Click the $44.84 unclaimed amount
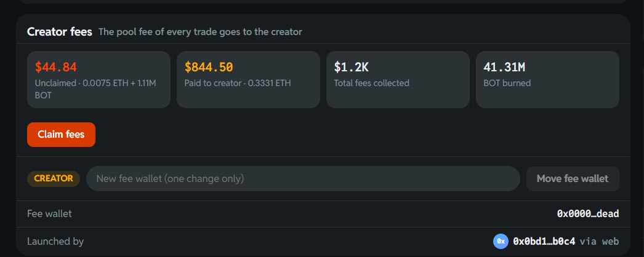Viewport: 644px width, 257px height. pyautogui.click(x=56, y=67)
